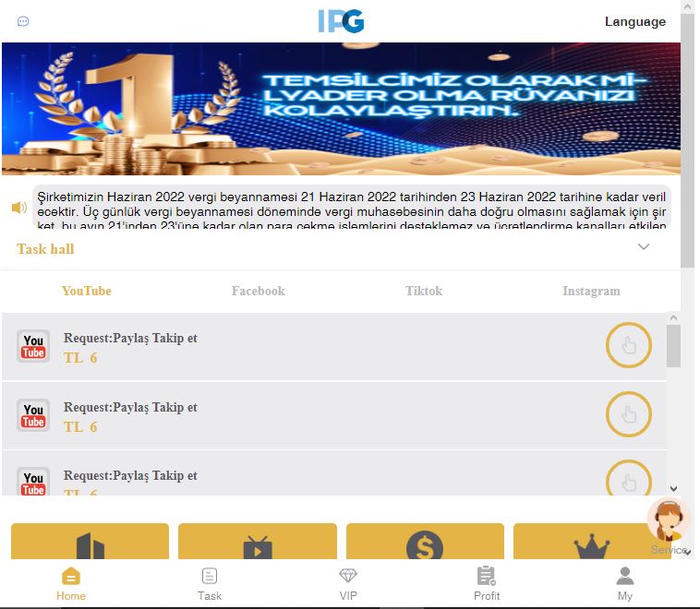Tap the second task's hand-pointer claim button
The height and width of the screenshot is (609, 700).
[629, 414]
